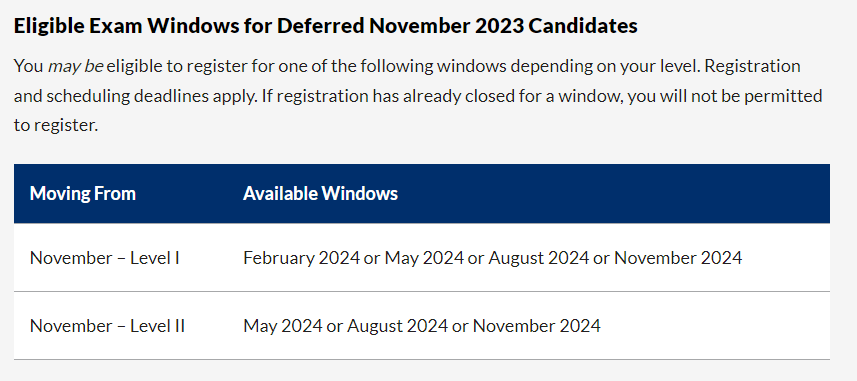The width and height of the screenshot is (857, 381).
Task: Click February 2024 in Level I row
Action: pos(302,257)
